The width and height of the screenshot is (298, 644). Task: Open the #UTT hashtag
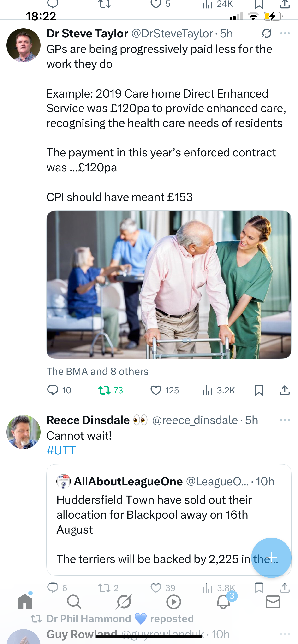(61, 450)
